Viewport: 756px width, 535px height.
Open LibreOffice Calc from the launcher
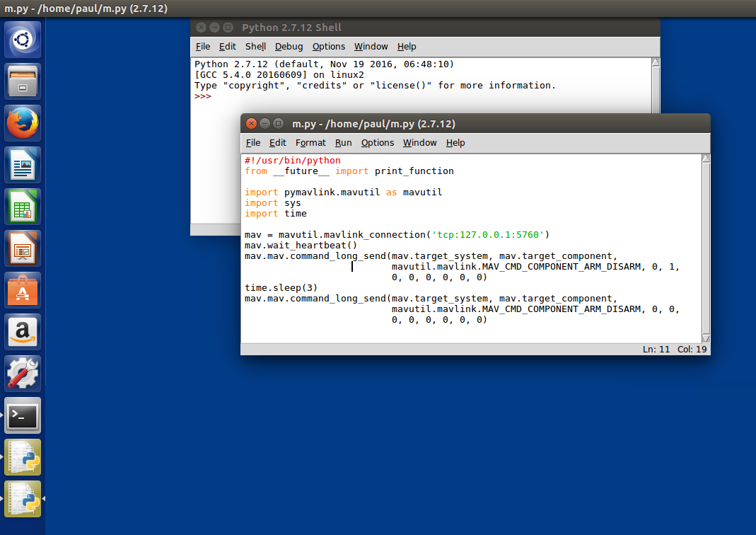pyautogui.click(x=23, y=207)
